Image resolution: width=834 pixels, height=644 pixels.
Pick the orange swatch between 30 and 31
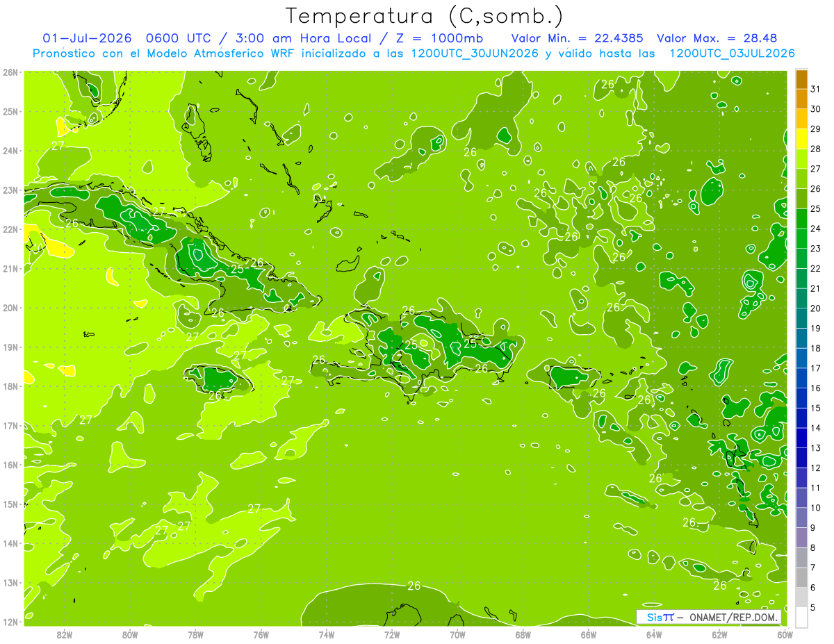pyautogui.click(x=801, y=99)
